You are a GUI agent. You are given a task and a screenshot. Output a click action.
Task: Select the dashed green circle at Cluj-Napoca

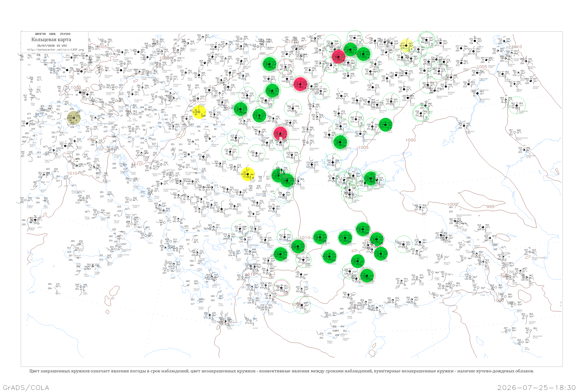pyautogui.click(x=230, y=152)
